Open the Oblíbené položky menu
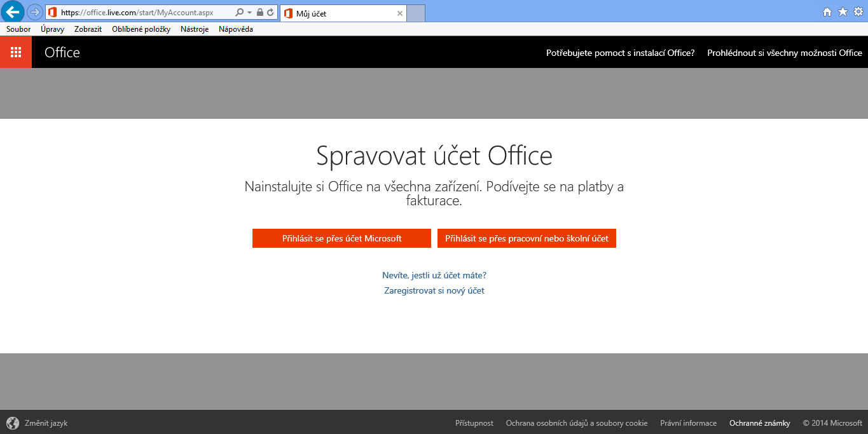Image resolution: width=868 pixels, height=434 pixels. [x=141, y=29]
